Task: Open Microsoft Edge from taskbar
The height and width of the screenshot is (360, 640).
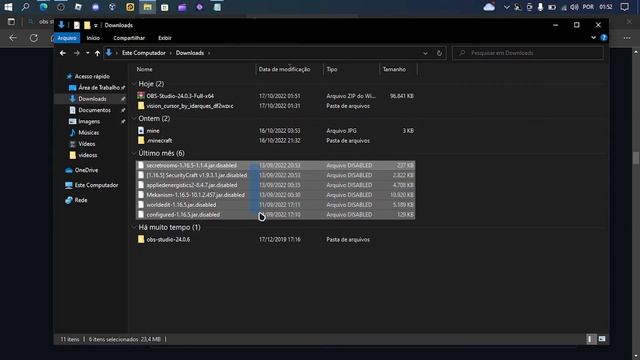Action: pos(43,7)
